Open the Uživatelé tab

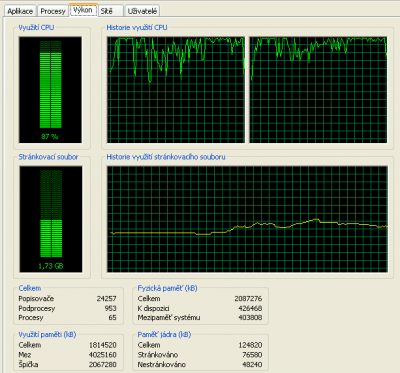click(142, 11)
